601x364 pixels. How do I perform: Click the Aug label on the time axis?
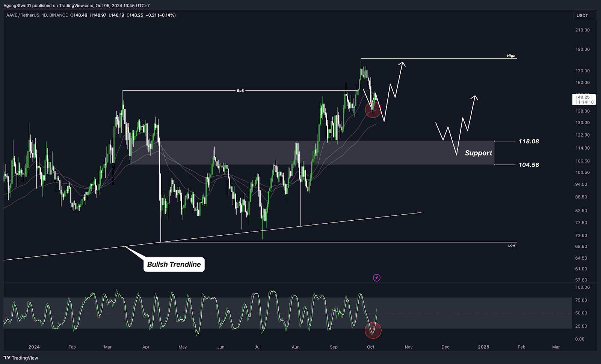click(296, 347)
